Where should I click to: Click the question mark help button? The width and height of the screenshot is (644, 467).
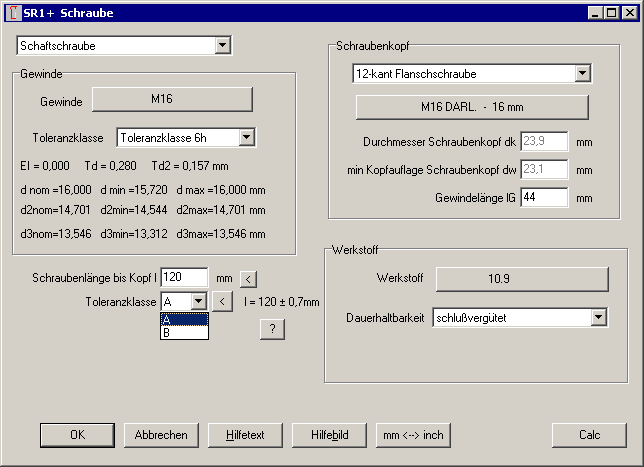tap(268, 330)
